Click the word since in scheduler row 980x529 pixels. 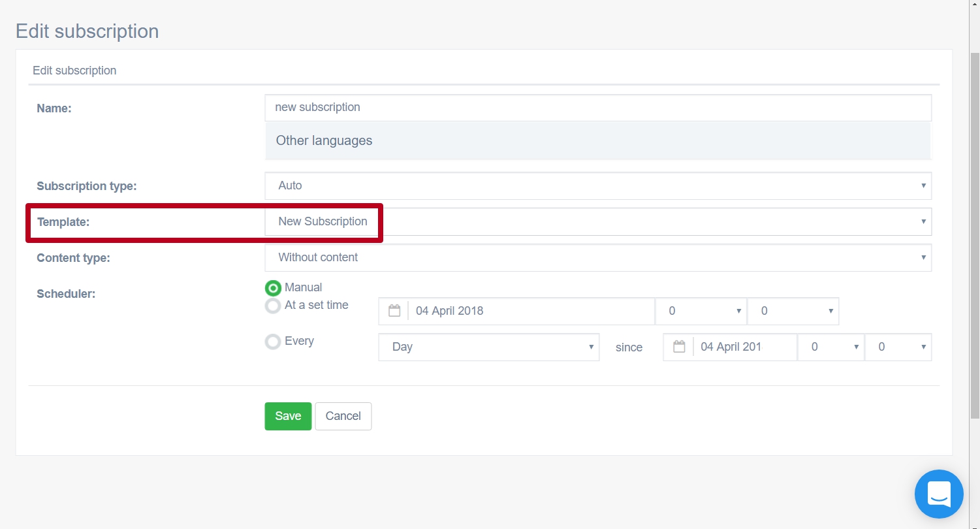pos(629,347)
